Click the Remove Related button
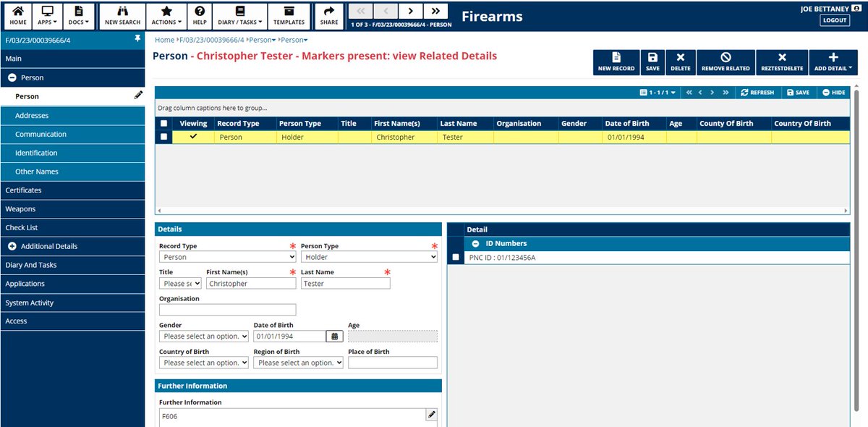The height and width of the screenshot is (427, 868). tap(726, 62)
